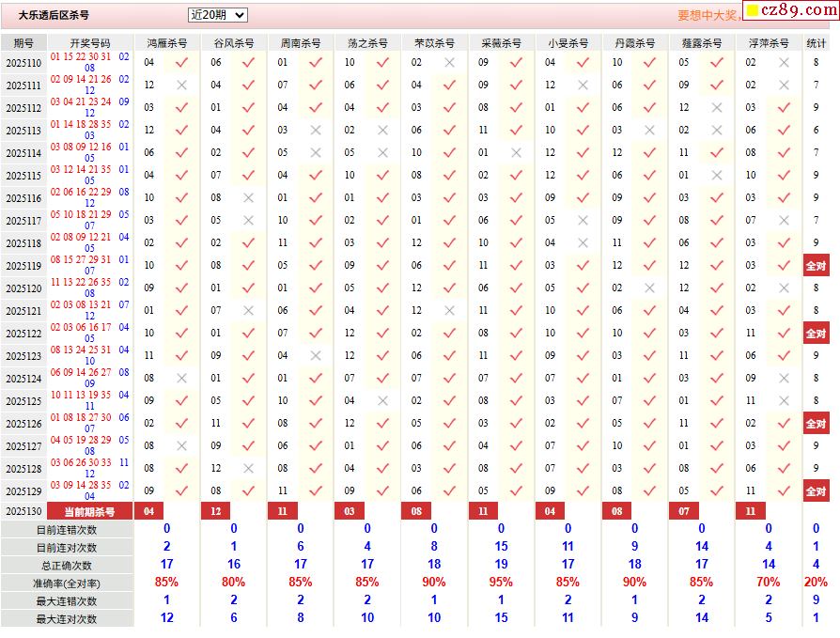Image resolution: width=840 pixels, height=638 pixels.
Task: Click the 95% accuracy value for 采薇杀号
Action: [x=501, y=583]
